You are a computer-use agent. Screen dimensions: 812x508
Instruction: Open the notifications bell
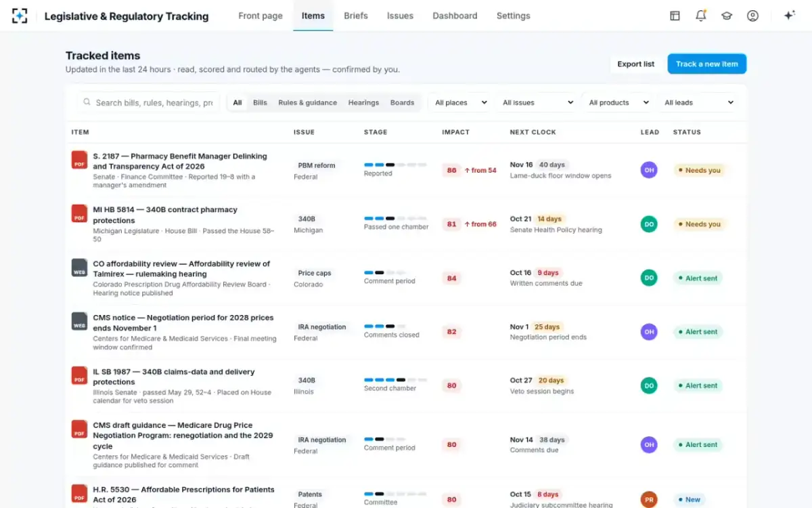click(701, 16)
